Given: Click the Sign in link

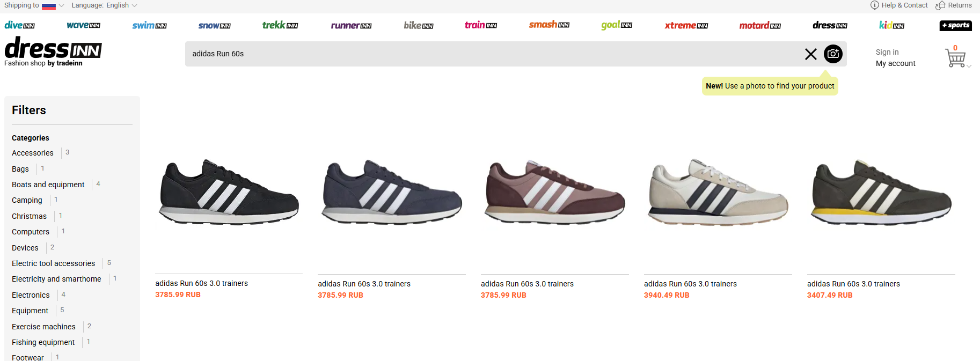Looking at the screenshot, I should click(887, 52).
